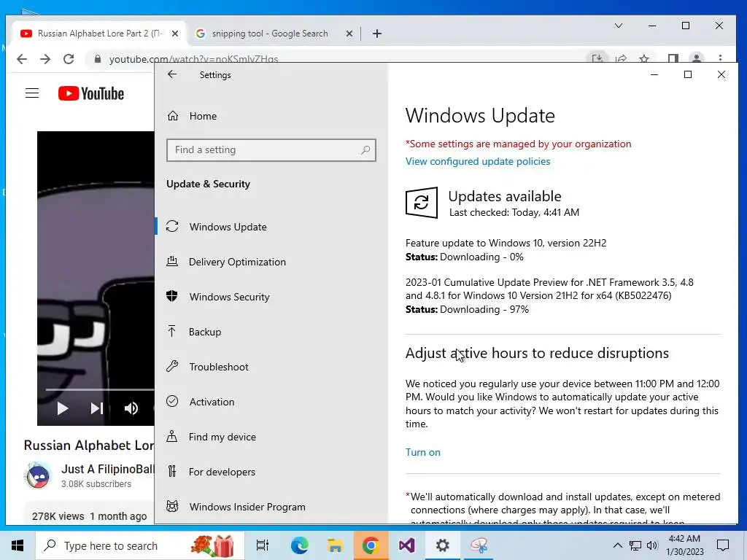Open volume control in system tray
The width and height of the screenshot is (747, 560).
652,545
